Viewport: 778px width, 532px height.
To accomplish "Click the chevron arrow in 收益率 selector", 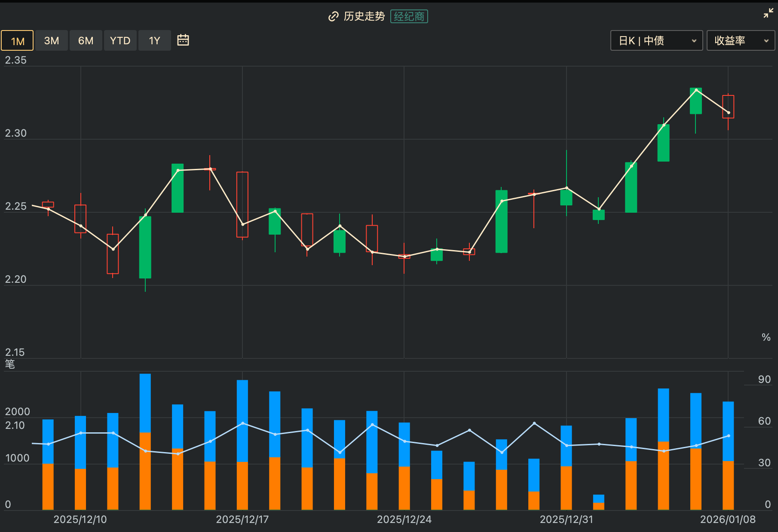I will tap(766, 41).
